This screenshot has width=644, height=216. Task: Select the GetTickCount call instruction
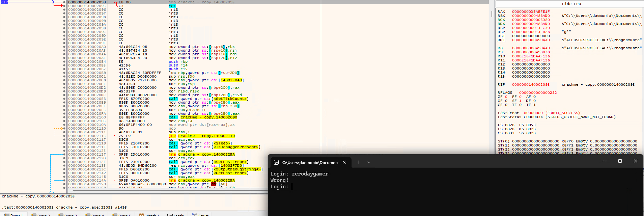(x=208, y=99)
